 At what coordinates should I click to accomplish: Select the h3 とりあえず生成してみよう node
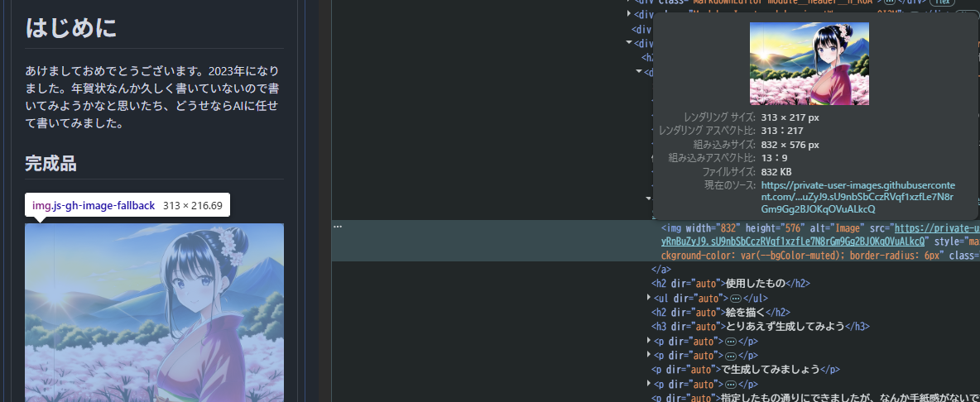pyautogui.click(x=760, y=327)
